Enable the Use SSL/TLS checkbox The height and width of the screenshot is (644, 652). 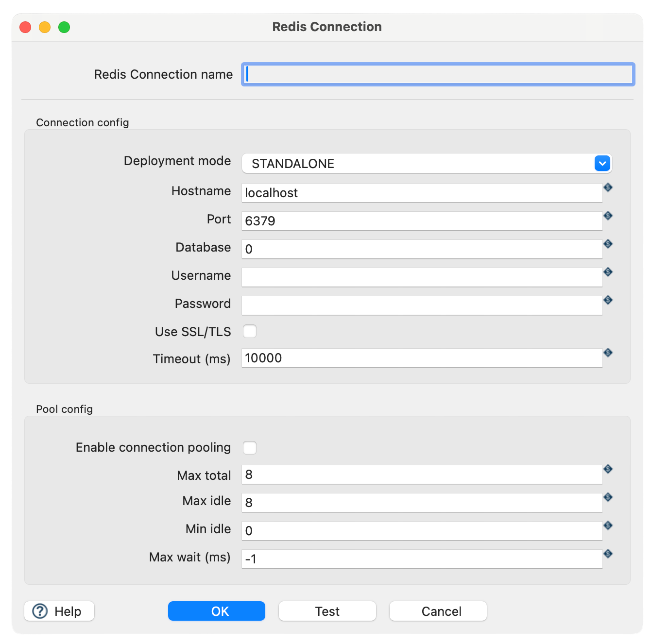pos(250,331)
